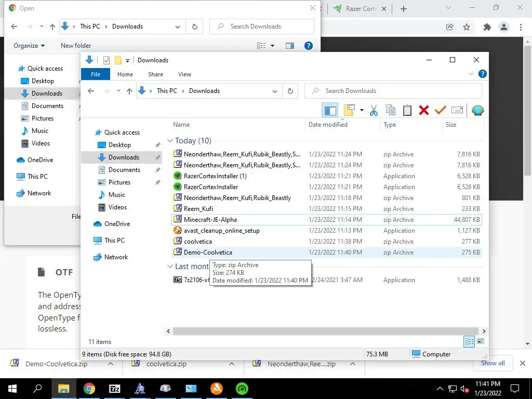Toggle preview pane in Open dialog
Screen dimensions: 532x399
[290, 46]
